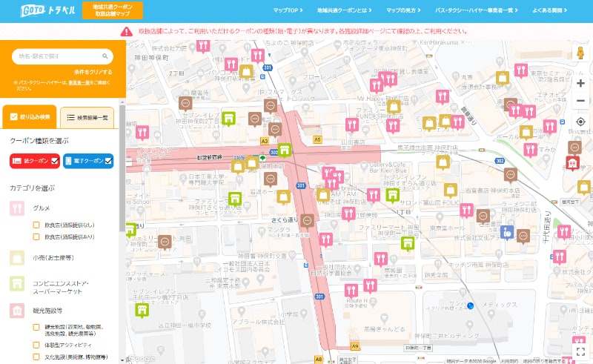The image size is (593, 364).
Task: Click the sidebar scrollbar thumb
Action: (x=122, y=168)
